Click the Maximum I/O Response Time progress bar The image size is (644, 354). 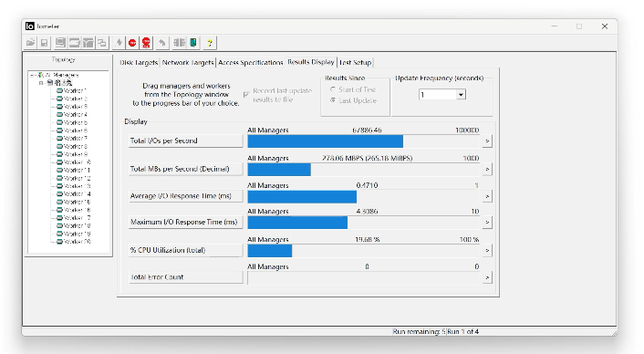click(x=364, y=223)
